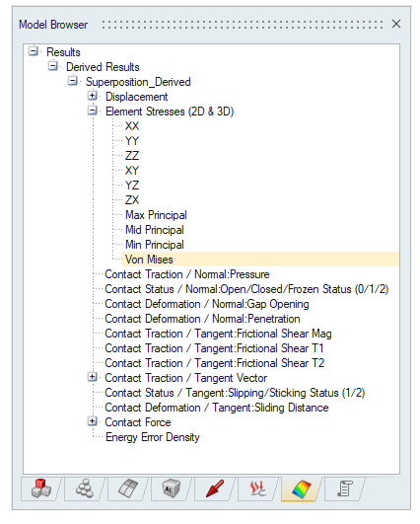
Task: Expand Contact Traction / Tangent Vector node
Action: (x=92, y=377)
